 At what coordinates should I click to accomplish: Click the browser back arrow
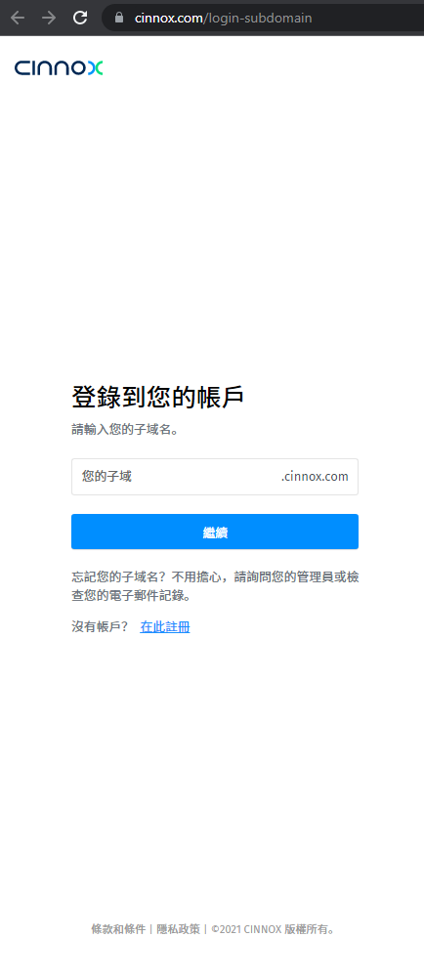tap(17, 18)
